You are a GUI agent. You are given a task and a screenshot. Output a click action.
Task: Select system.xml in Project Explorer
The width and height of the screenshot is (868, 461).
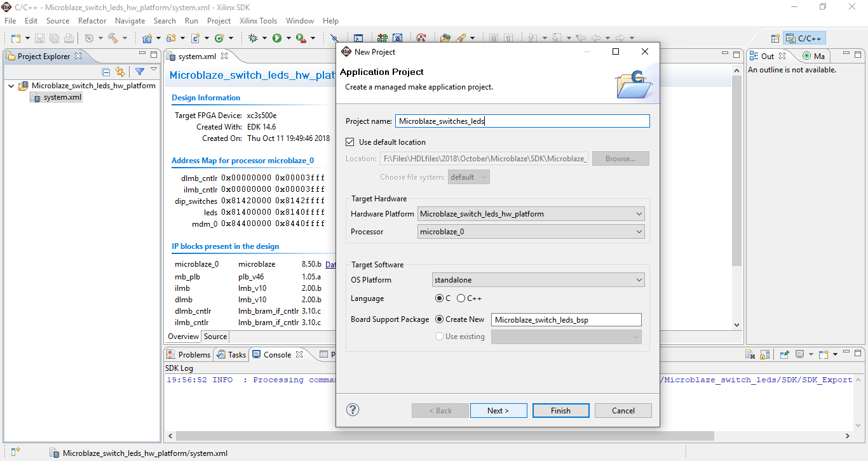(x=56, y=97)
